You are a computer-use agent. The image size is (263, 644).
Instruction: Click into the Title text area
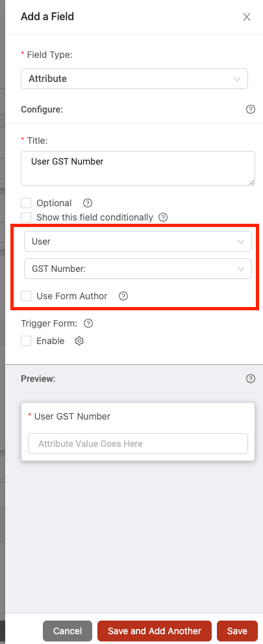138,168
